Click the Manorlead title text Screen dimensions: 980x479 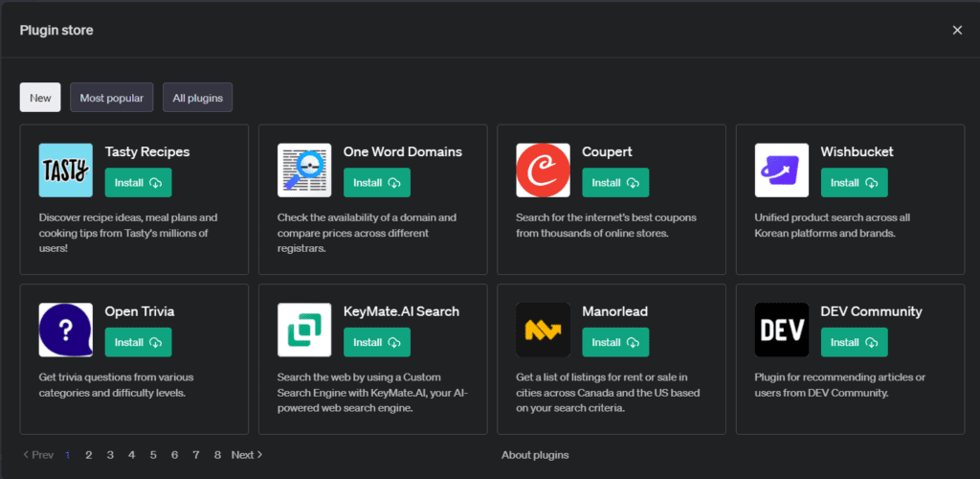[615, 311]
